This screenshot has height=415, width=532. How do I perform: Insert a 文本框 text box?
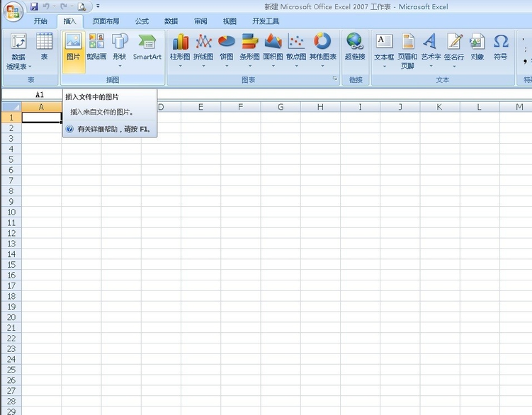point(384,50)
